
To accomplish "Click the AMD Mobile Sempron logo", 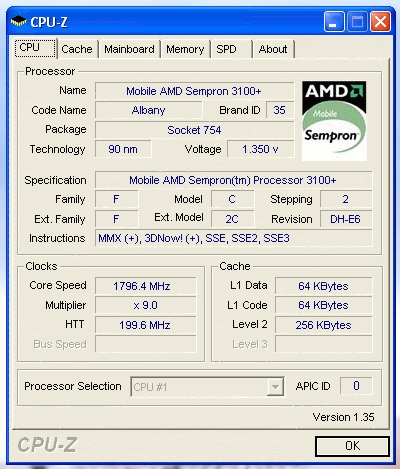I will (x=334, y=121).
